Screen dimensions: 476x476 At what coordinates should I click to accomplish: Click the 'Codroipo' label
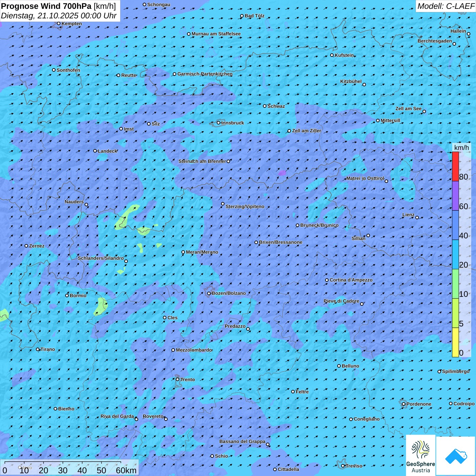[x=464, y=404]
